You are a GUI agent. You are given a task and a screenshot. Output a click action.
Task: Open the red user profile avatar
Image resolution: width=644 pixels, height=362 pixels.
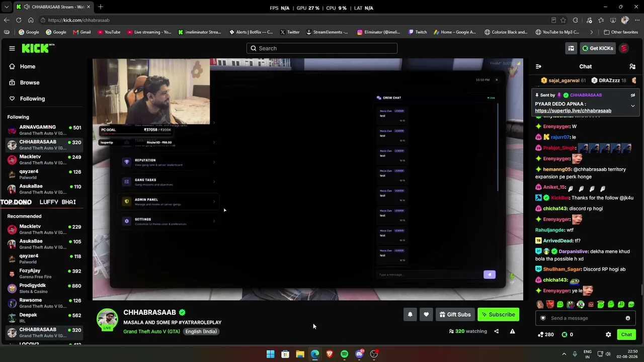(624, 48)
